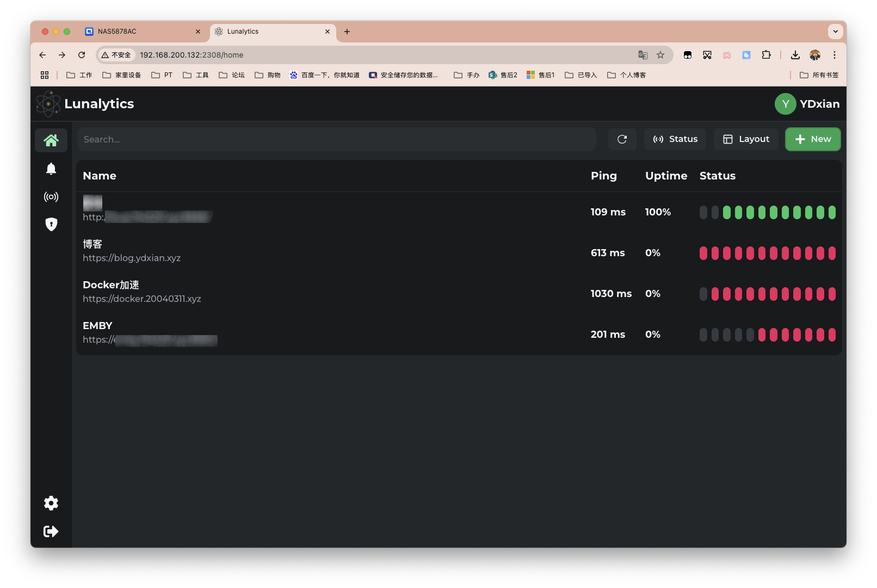Open the Home dashboard sidebar icon
Viewport: 877px width, 588px height.
(x=51, y=140)
